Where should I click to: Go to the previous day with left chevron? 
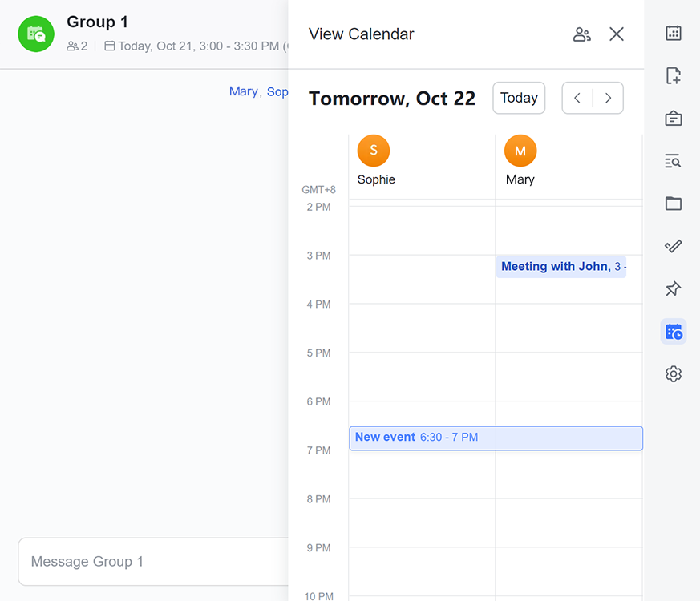(577, 98)
